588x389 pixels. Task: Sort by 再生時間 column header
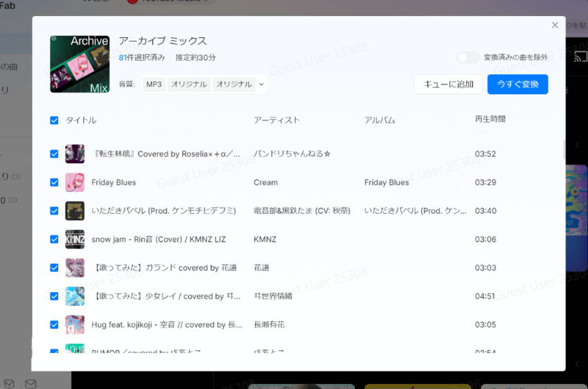coord(490,119)
